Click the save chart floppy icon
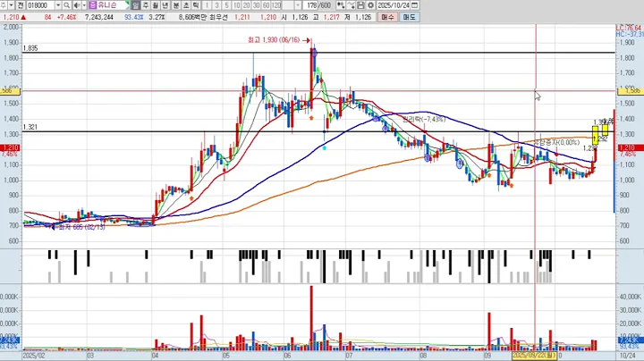Screen dimensions: 644x361 pos(360,5)
